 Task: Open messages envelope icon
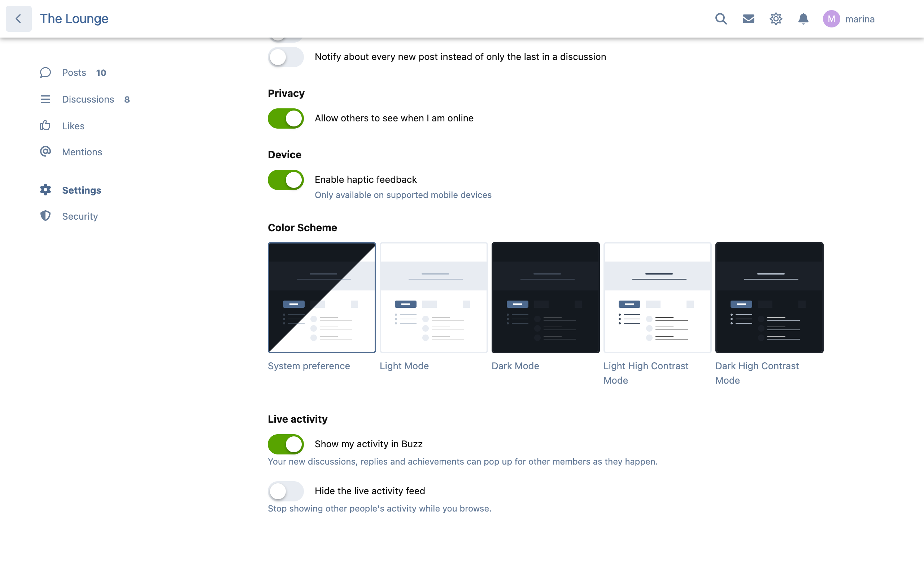pyautogui.click(x=748, y=18)
